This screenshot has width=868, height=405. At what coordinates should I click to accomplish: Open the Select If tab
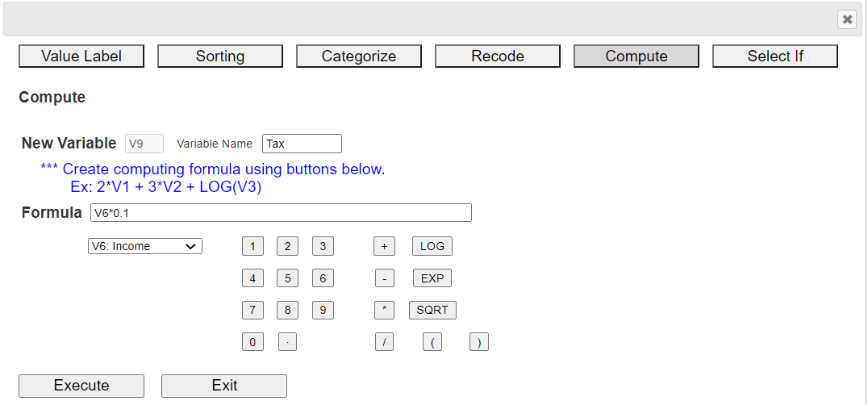pyautogui.click(x=775, y=56)
